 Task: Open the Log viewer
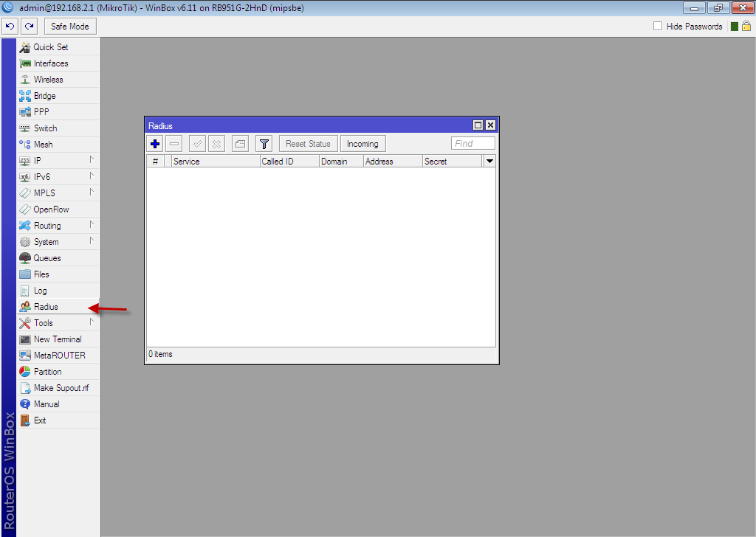coord(58,291)
